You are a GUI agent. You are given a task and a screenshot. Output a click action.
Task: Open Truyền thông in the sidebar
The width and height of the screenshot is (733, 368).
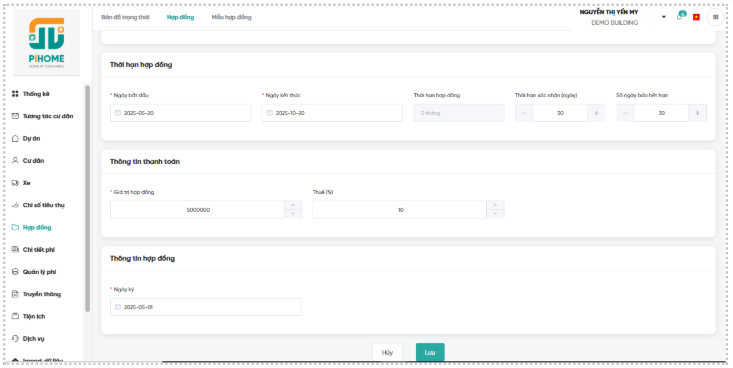click(x=42, y=294)
